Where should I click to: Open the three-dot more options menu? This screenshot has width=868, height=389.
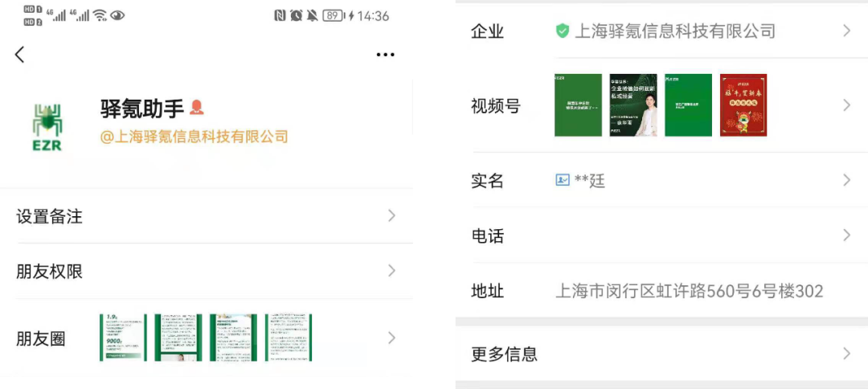pos(385,54)
